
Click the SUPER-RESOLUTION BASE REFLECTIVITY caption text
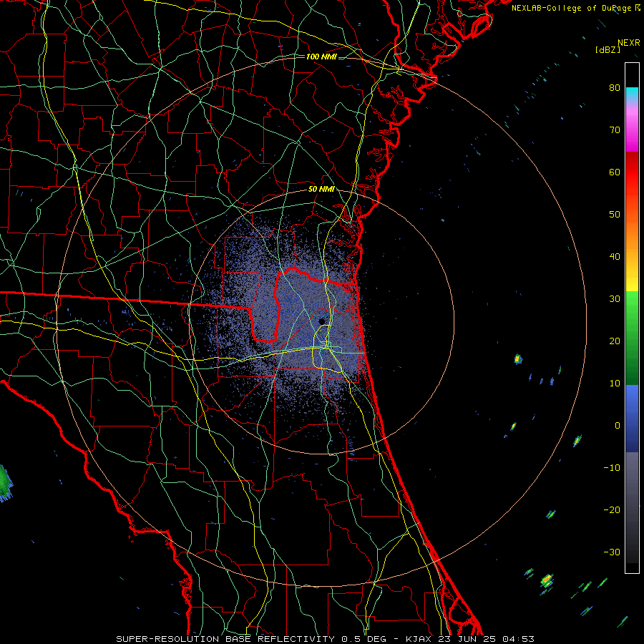coord(225,639)
